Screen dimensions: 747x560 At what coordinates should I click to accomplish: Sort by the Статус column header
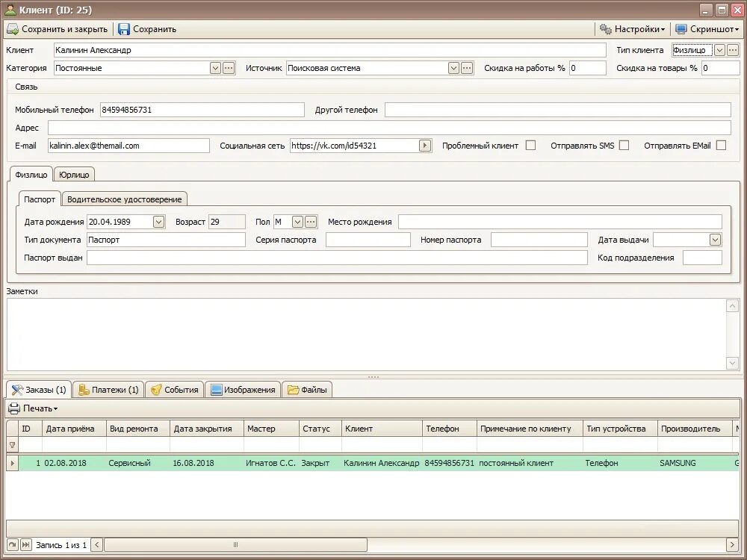click(320, 429)
